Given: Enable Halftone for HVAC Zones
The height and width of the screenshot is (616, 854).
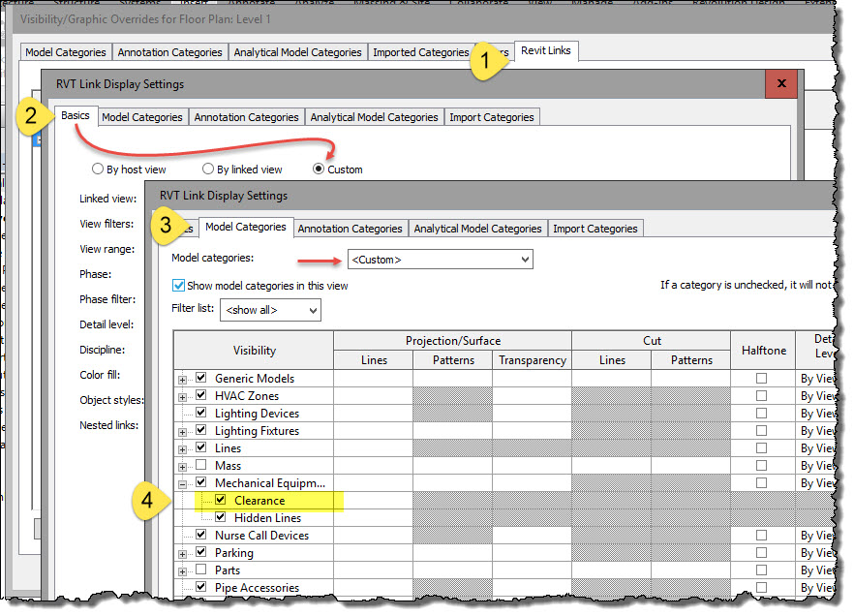Looking at the screenshot, I should (x=761, y=395).
